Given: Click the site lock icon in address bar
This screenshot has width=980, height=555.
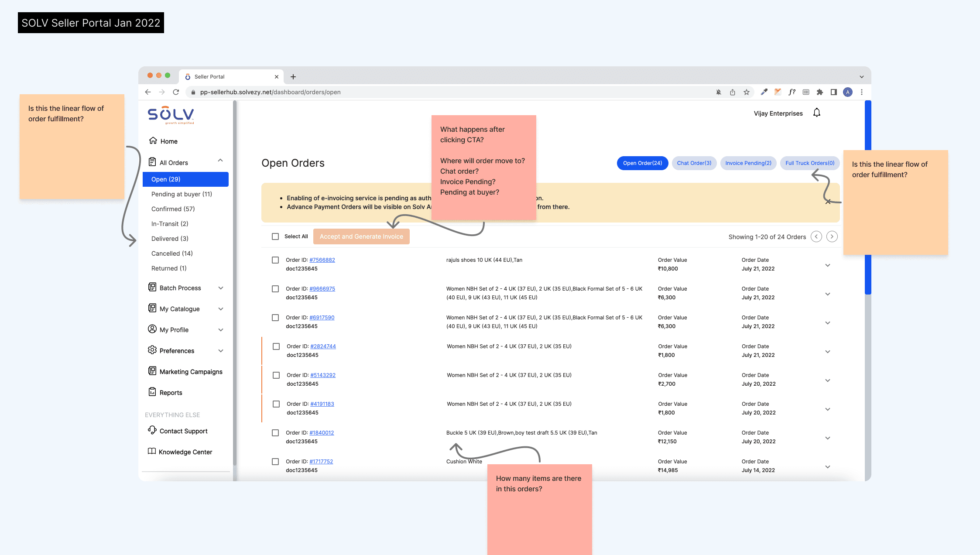Looking at the screenshot, I should 193,92.
